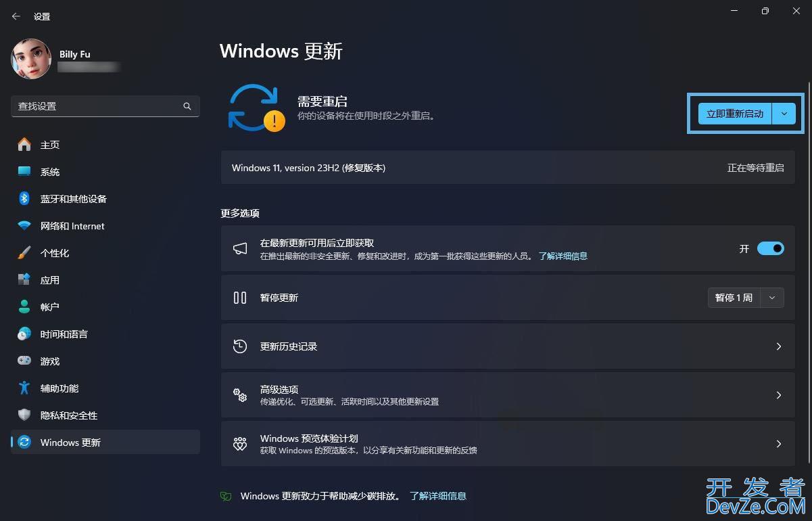Close the Settings window
The height and width of the screenshot is (521, 812).
pyautogui.click(x=796, y=11)
